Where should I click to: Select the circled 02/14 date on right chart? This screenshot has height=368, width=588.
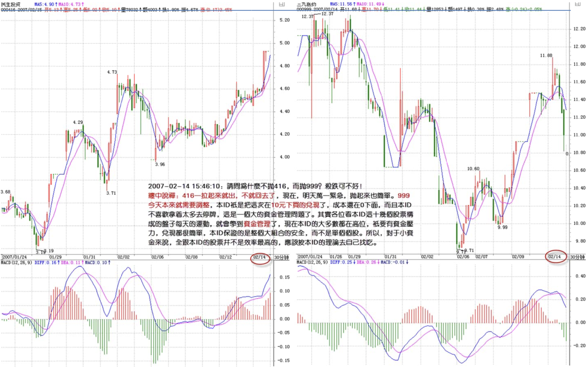(x=554, y=257)
